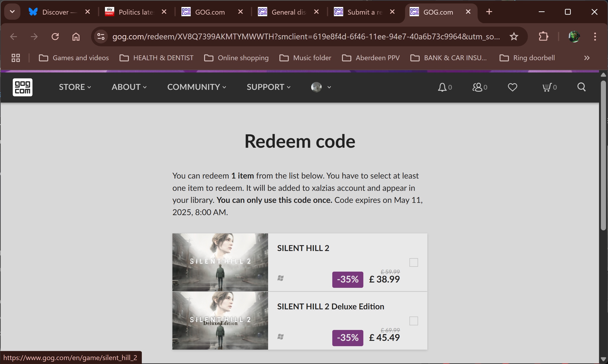
Task: Expand the SUPPORT menu
Action: (269, 87)
